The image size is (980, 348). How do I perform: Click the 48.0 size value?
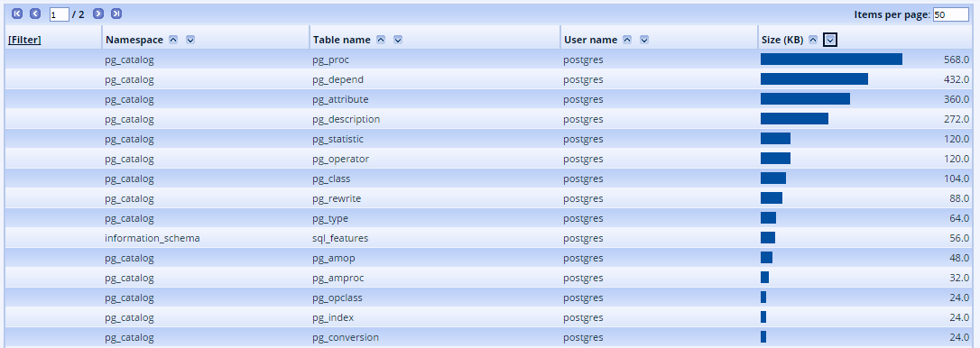coord(958,258)
